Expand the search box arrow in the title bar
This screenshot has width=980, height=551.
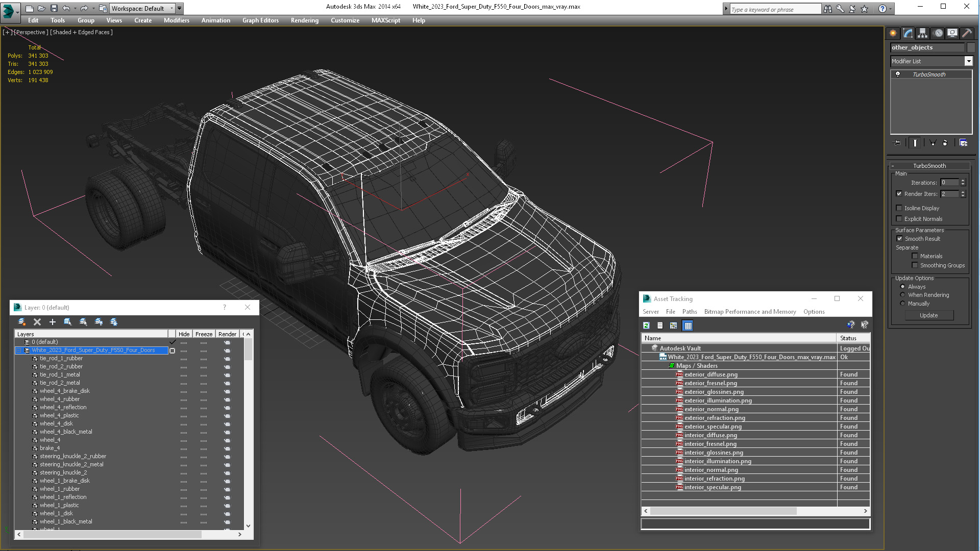(726, 9)
